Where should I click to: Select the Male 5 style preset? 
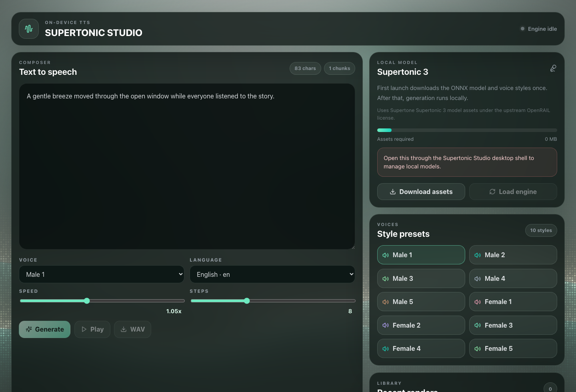pos(421,302)
